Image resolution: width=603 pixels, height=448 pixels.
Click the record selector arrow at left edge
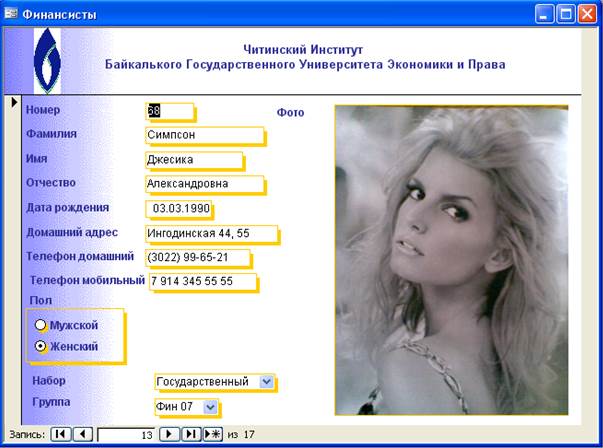(14, 102)
